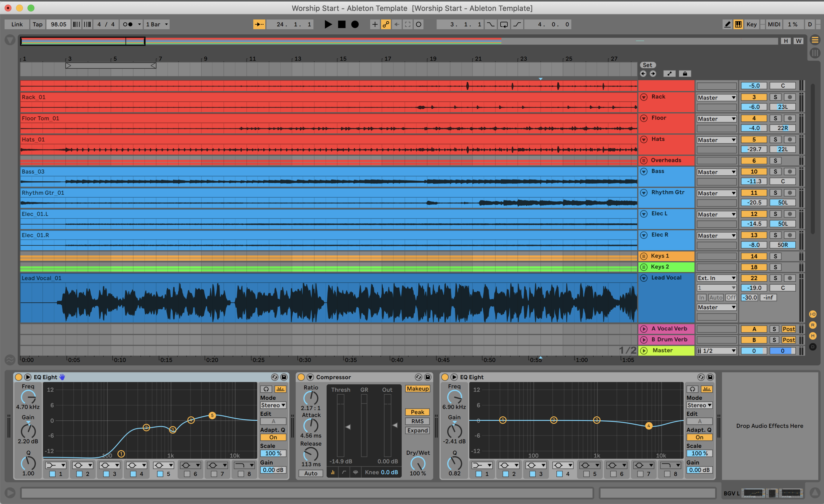Enable band 6 in the first EQ Eight

187,474
